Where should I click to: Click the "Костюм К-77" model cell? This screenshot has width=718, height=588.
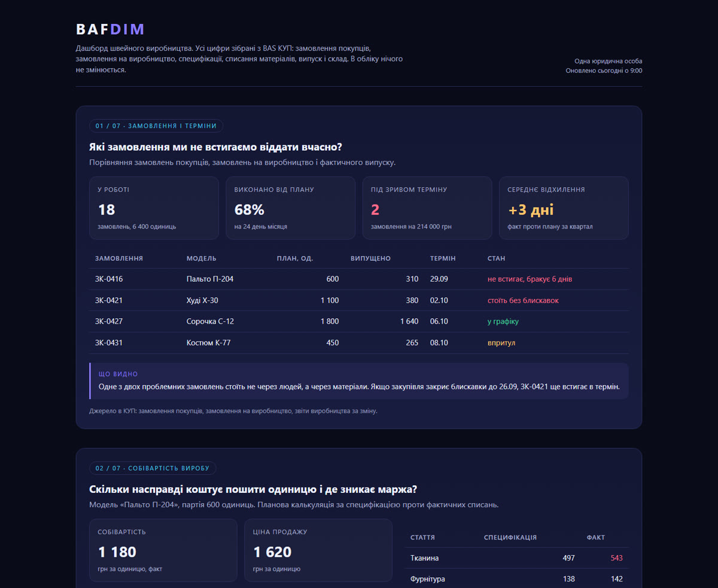pyautogui.click(x=208, y=343)
